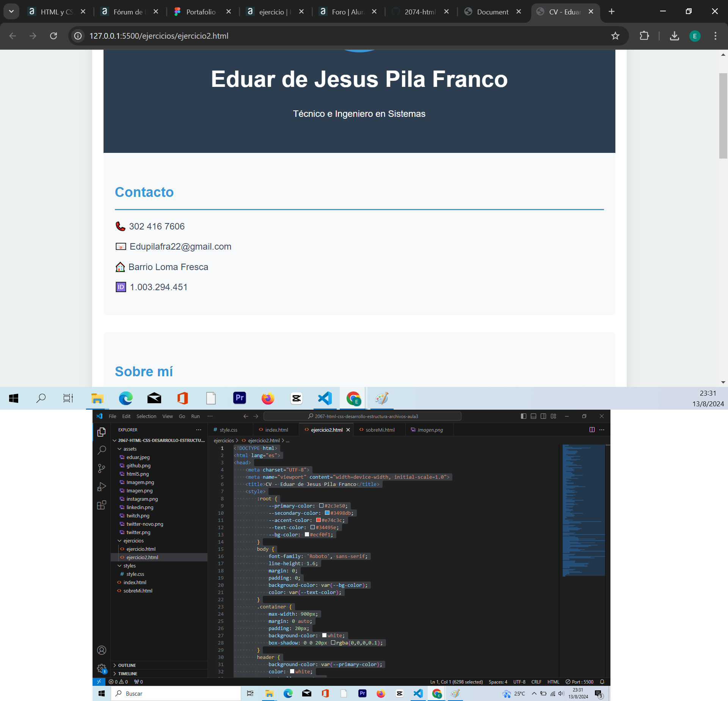Open the Chrome three-dot menu
728x701 pixels.
point(715,36)
